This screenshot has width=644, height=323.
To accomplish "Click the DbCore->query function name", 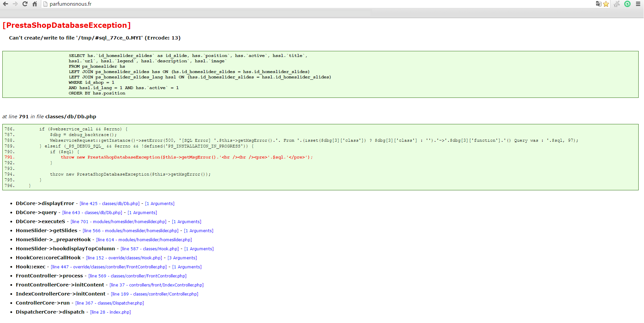I will click(36, 212).
